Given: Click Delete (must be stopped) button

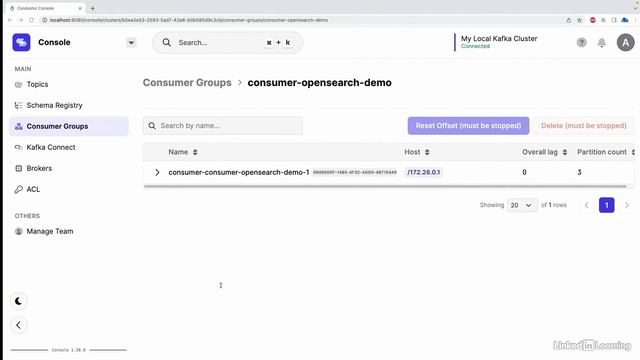Looking at the screenshot, I should [x=584, y=126].
